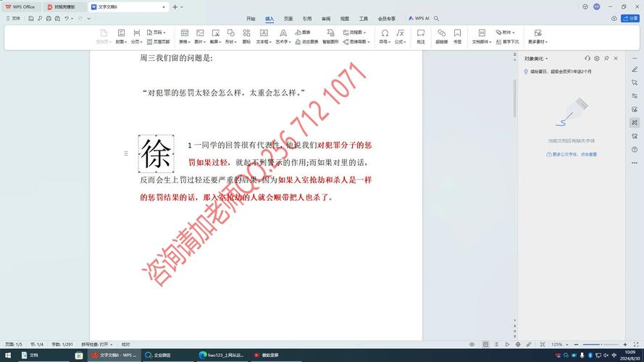The image size is (644, 362).
Task: Open the screenshot (截屏) tool
Action: tap(216, 36)
